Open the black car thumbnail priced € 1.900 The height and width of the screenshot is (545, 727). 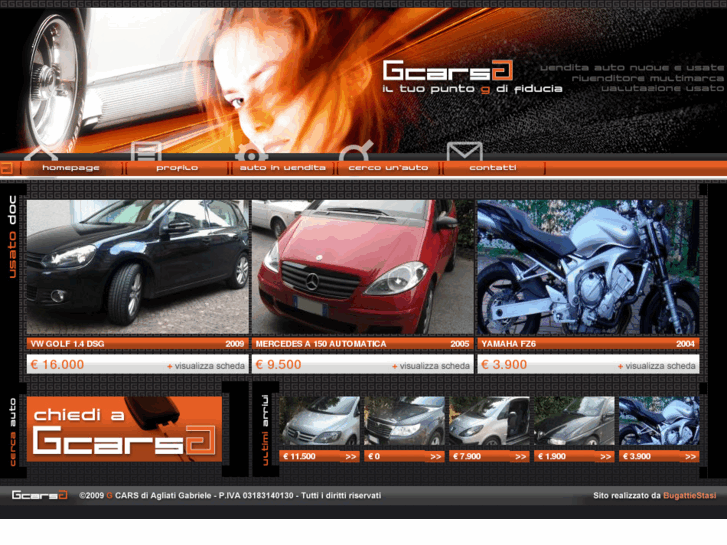(x=574, y=421)
